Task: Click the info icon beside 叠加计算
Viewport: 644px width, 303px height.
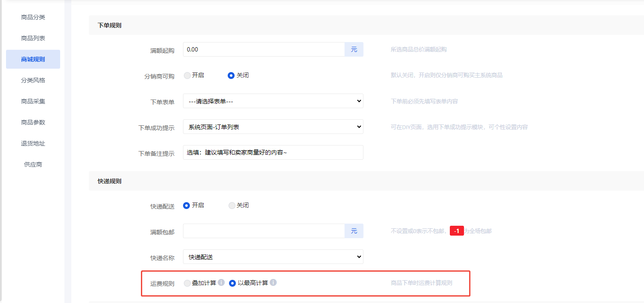Action: (221, 283)
